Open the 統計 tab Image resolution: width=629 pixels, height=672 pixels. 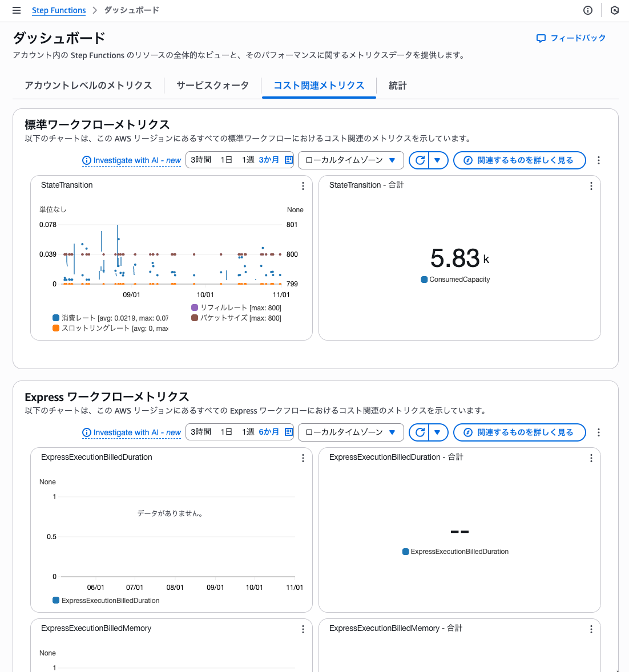click(397, 85)
